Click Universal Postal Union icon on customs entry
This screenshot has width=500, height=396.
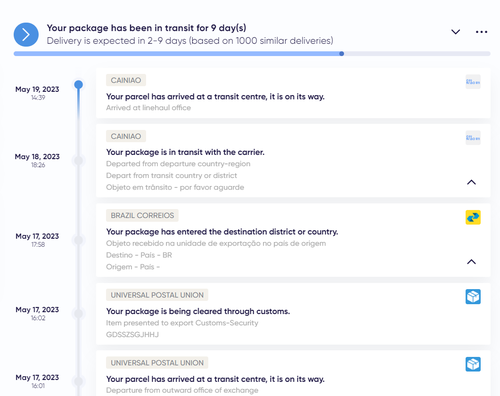click(473, 297)
